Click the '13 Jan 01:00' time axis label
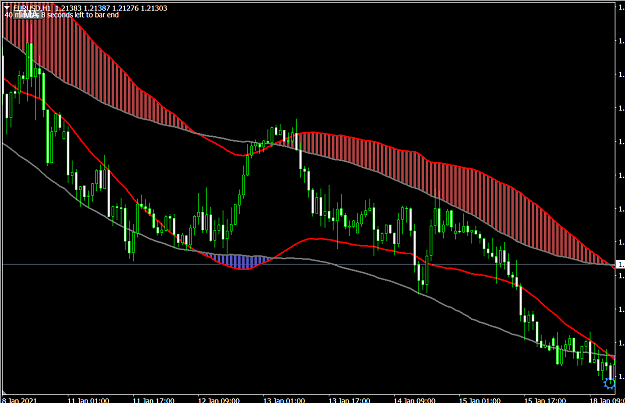Image resolution: width=625 pixels, height=403 pixels. click(x=284, y=400)
